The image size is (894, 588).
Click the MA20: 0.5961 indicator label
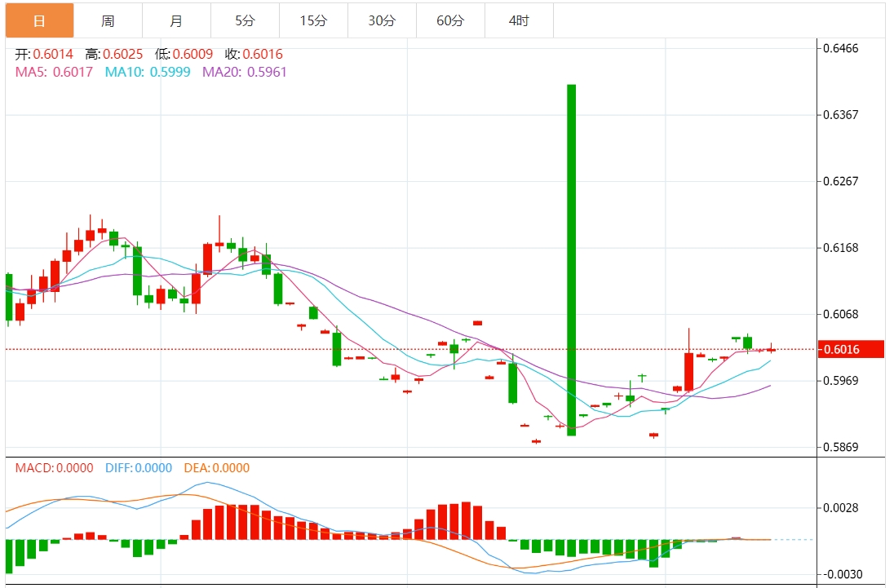(x=245, y=73)
